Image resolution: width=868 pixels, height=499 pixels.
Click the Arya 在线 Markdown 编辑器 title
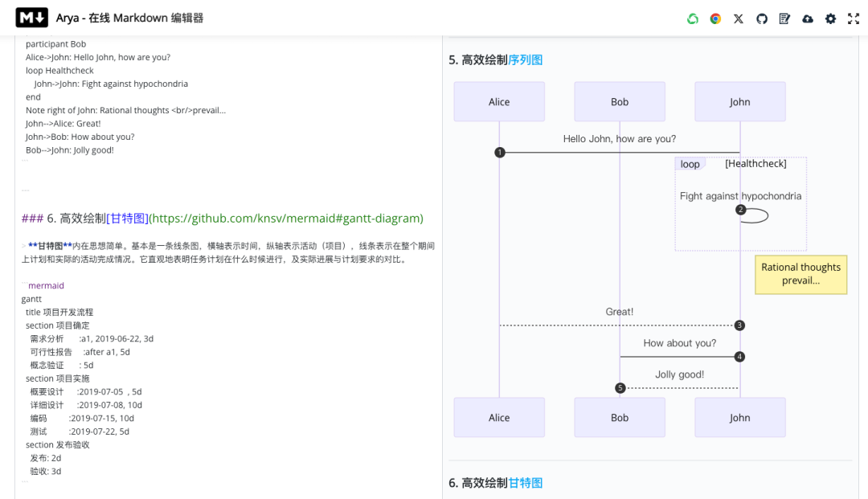coord(129,18)
